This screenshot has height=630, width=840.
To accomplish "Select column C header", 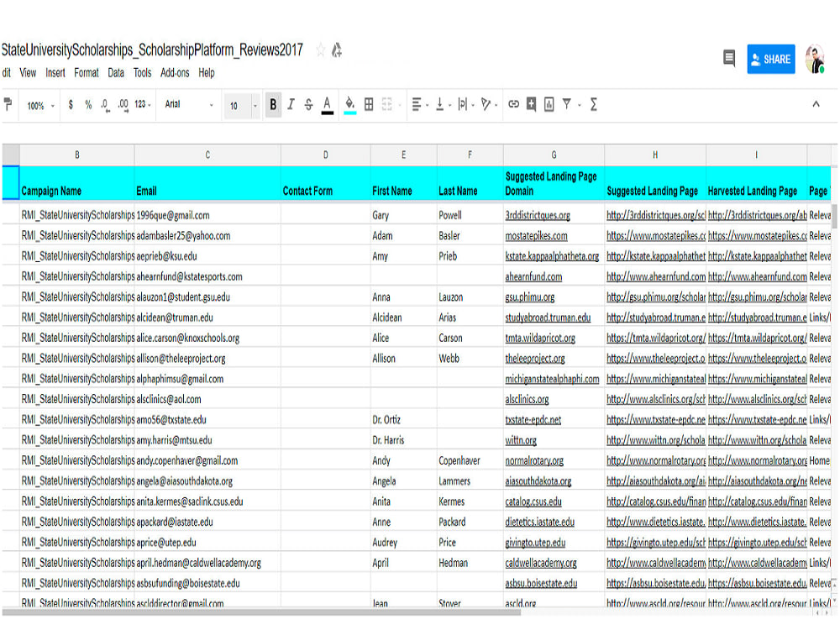I will click(207, 155).
